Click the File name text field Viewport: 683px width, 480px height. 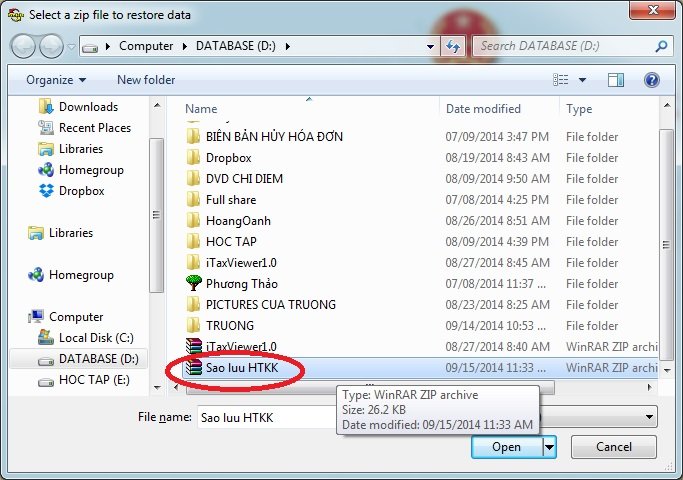click(265, 416)
